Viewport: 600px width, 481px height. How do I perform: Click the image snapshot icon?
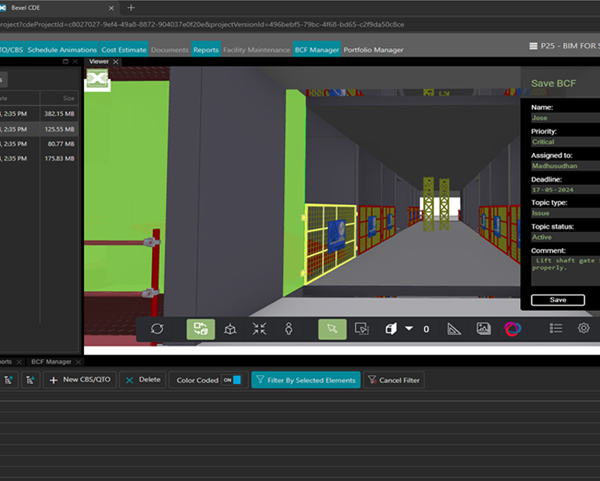tap(483, 328)
